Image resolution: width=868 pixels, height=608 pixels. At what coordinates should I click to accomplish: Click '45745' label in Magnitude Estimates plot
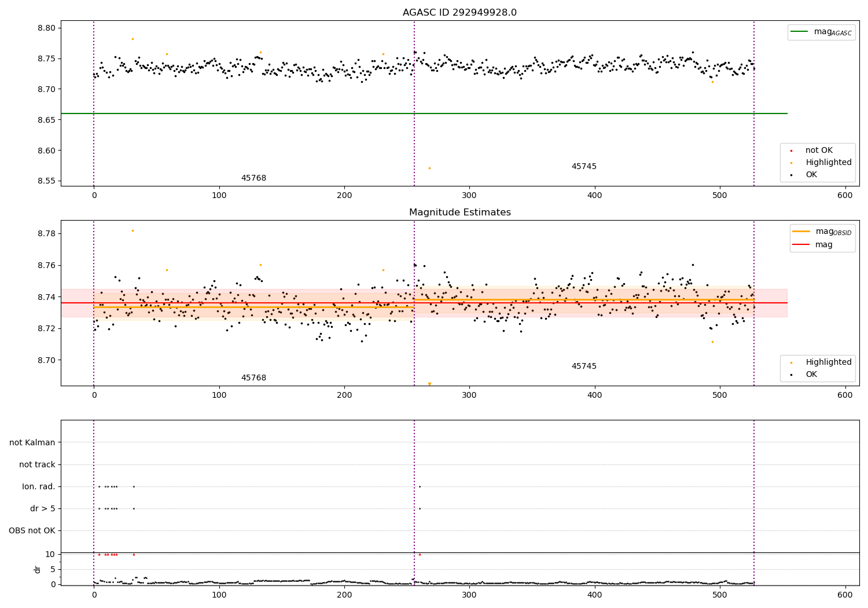[584, 366]
